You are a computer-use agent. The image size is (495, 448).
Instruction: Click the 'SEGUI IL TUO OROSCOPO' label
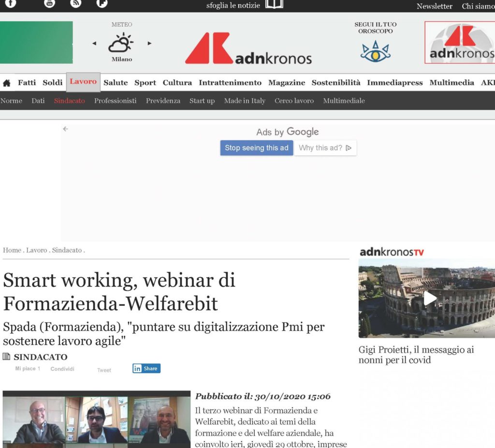pyautogui.click(x=375, y=28)
